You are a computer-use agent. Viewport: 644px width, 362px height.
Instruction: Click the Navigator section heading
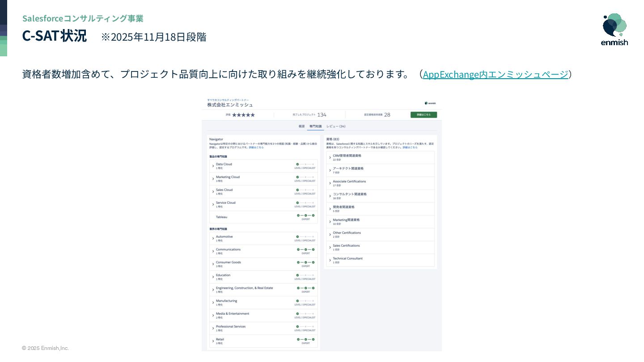click(216, 139)
